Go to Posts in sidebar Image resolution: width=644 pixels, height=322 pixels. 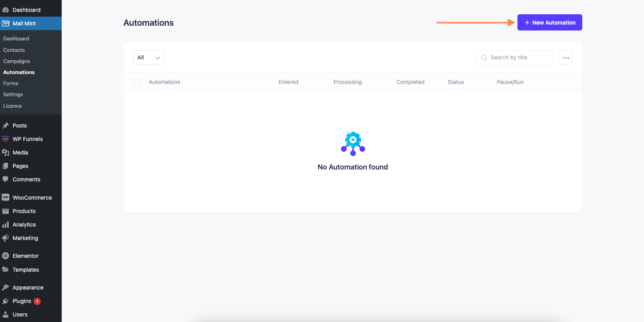pyautogui.click(x=20, y=126)
